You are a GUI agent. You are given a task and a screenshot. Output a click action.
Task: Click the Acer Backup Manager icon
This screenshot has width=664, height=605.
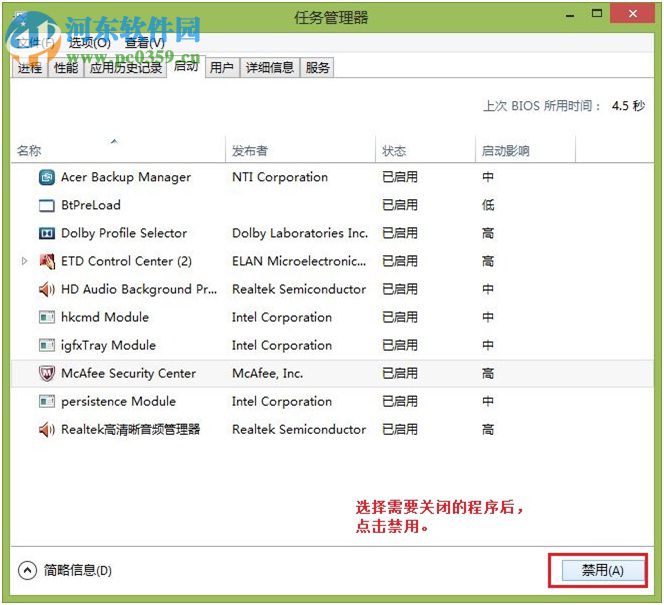click(46, 178)
